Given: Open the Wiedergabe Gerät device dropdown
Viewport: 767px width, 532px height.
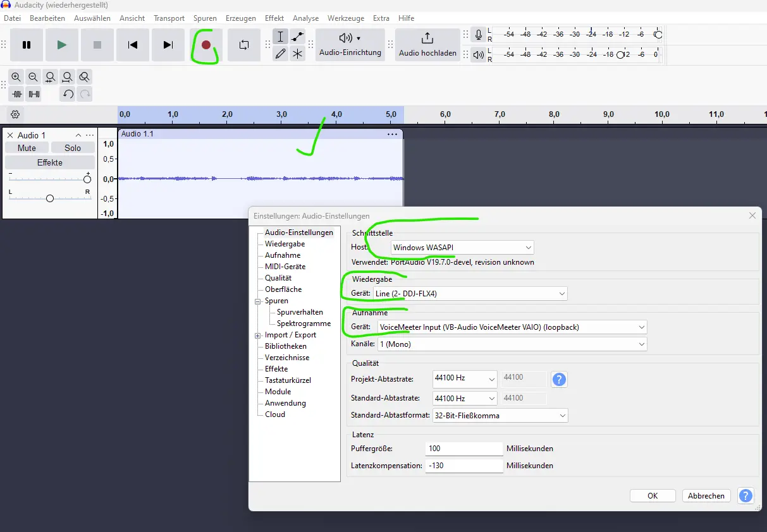Looking at the screenshot, I should pos(470,293).
